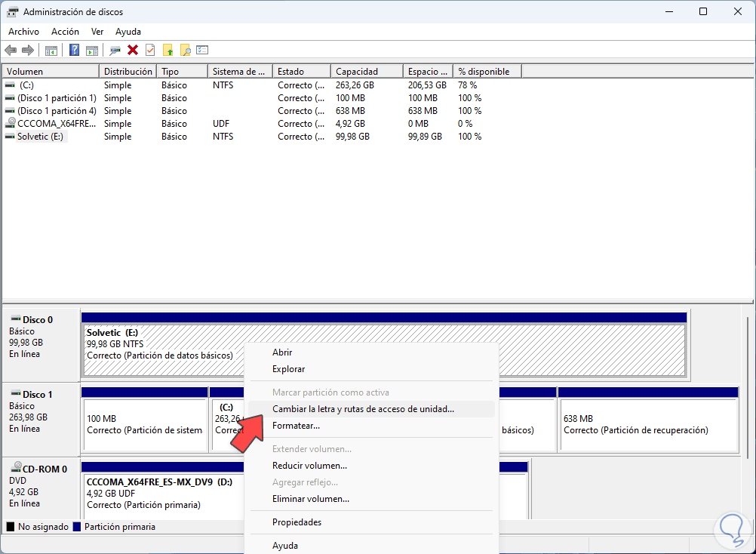
Task: Click the DVD icon beside the CCCOMA_X64FRE volume row
Action: [10, 123]
